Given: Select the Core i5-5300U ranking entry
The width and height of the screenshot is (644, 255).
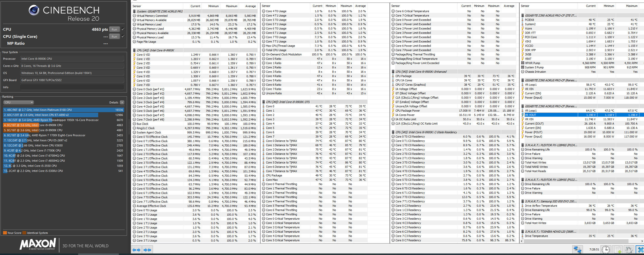Looking at the screenshot, I should (64, 171).
